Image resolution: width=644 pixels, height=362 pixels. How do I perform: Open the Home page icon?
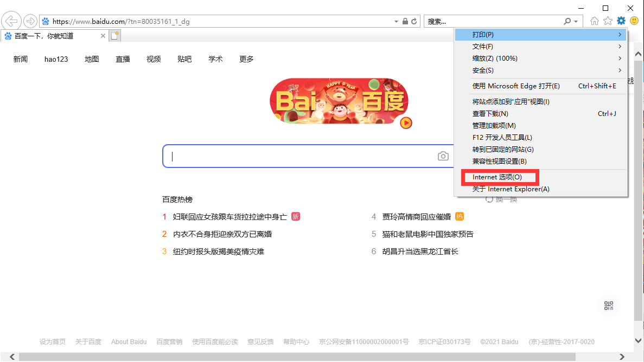(x=595, y=21)
